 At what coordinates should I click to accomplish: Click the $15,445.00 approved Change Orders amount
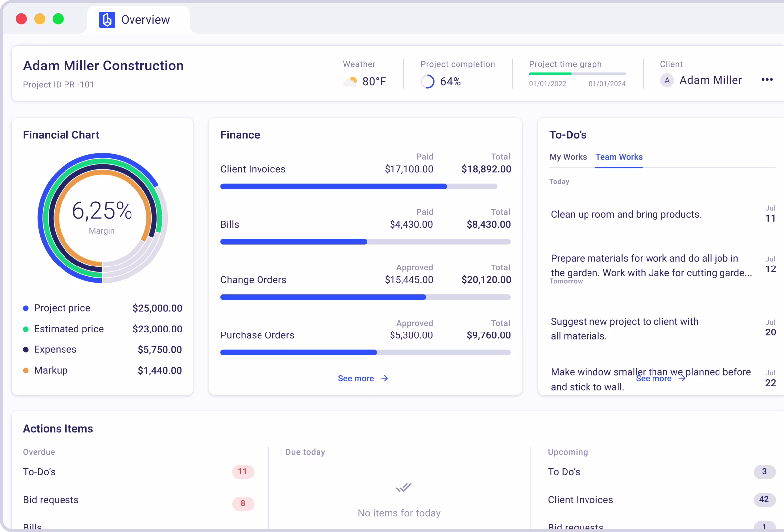click(409, 280)
